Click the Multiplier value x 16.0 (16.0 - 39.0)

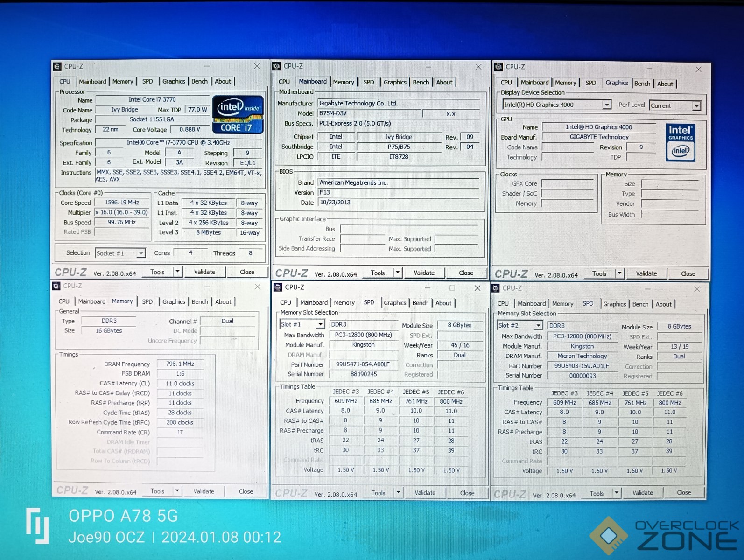(x=122, y=212)
